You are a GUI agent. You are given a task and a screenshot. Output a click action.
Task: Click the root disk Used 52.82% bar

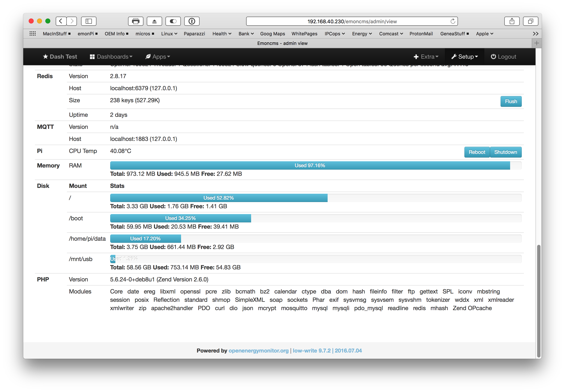click(x=219, y=198)
